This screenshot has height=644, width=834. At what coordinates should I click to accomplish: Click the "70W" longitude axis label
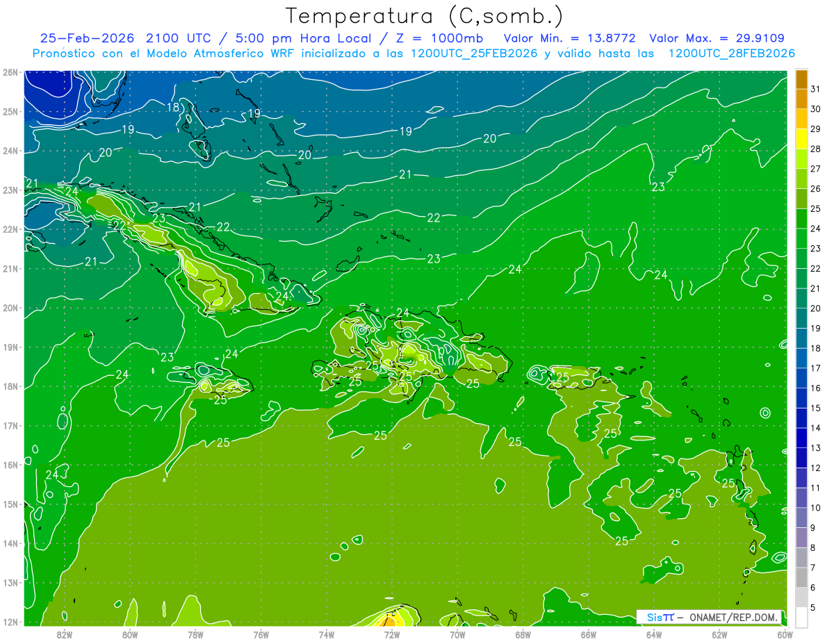457,634
